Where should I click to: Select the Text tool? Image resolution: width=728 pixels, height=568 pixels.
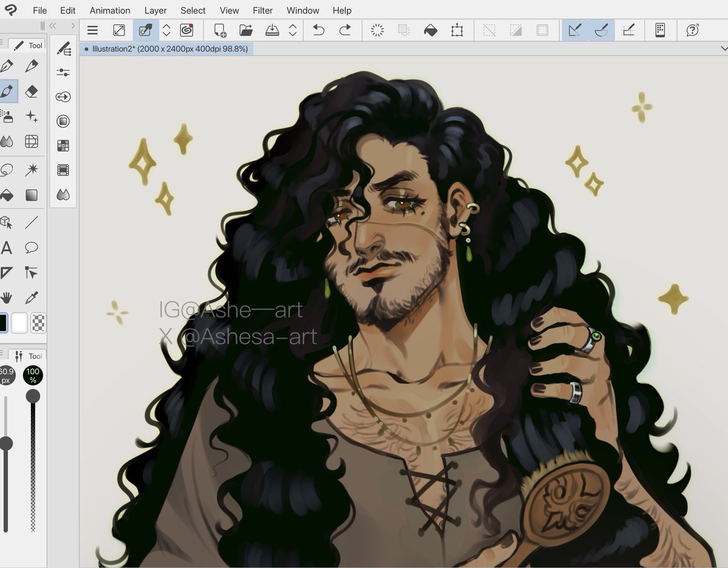point(6,248)
